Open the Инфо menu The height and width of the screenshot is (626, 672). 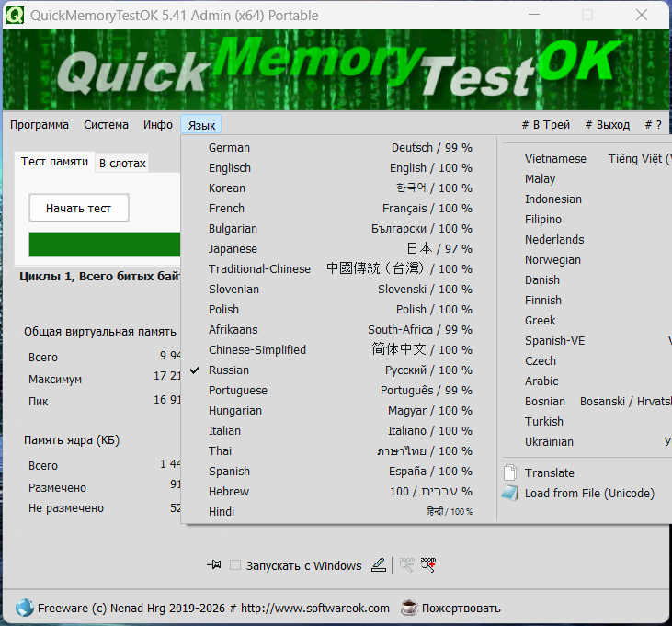[x=158, y=125]
